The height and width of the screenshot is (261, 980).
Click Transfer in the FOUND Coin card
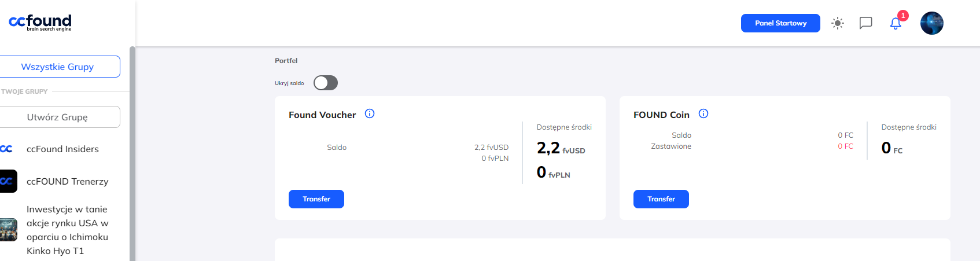[661, 199]
